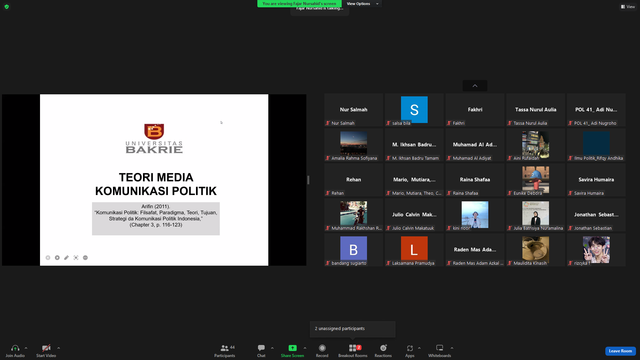Click the green encryption shield icon
Screen dimensions: 640x360
tap(7, 7)
